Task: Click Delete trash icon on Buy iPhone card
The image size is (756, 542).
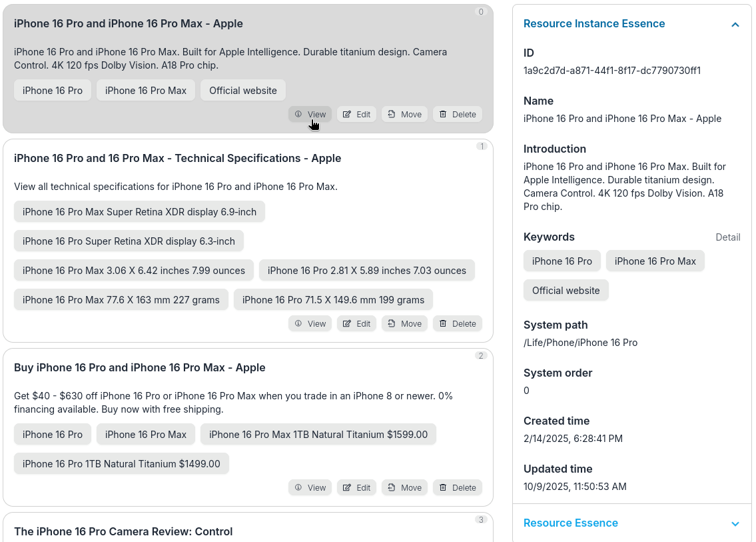Action: coord(443,487)
